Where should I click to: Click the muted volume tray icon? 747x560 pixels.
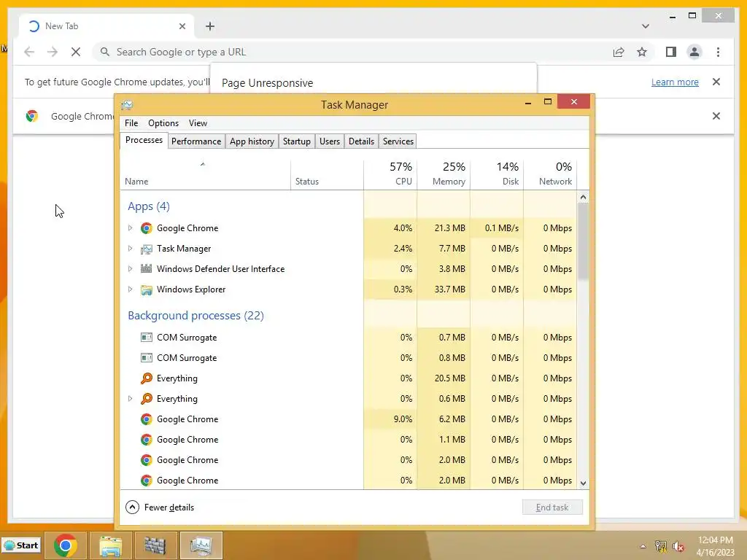coord(678,546)
